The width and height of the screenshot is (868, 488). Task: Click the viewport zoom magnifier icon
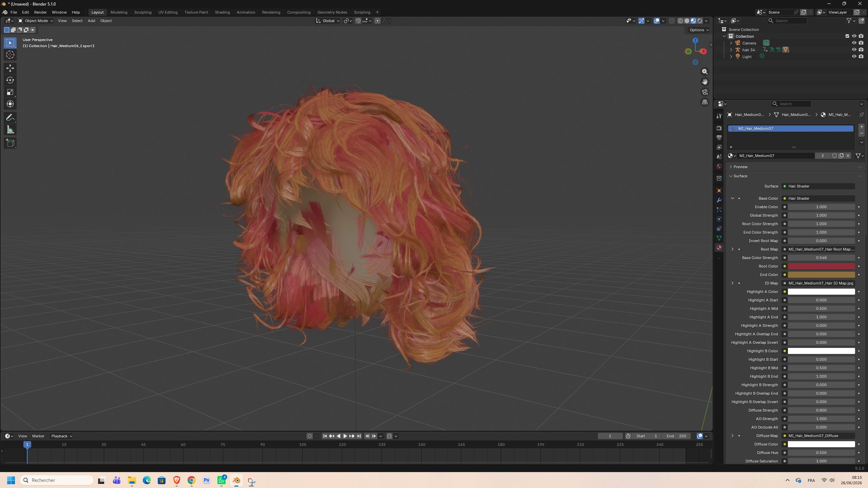point(705,72)
